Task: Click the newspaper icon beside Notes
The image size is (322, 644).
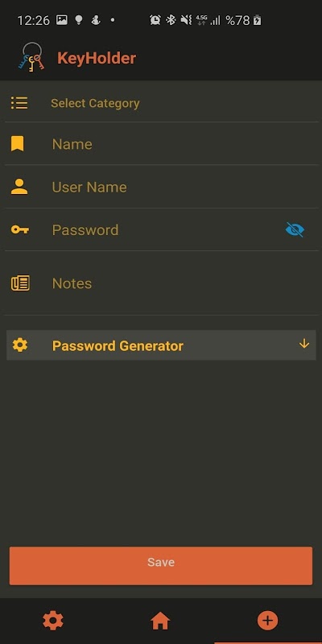Action: pyautogui.click(x=20, y=283)
